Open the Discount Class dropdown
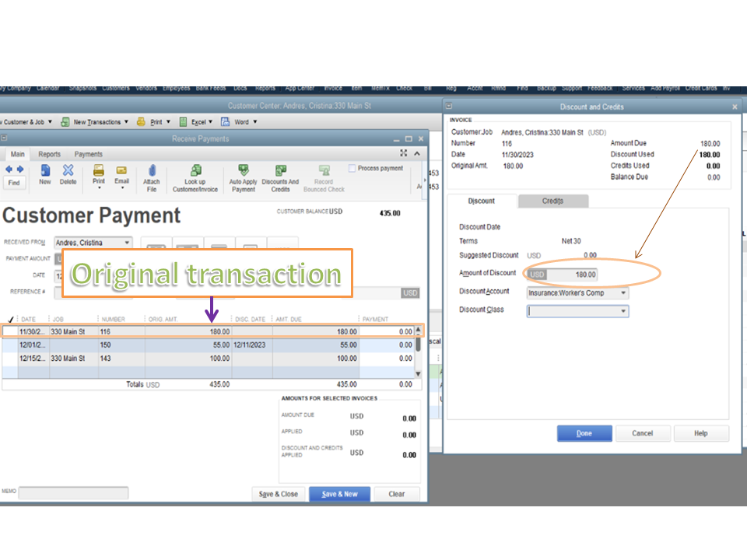 click(623, 311)
